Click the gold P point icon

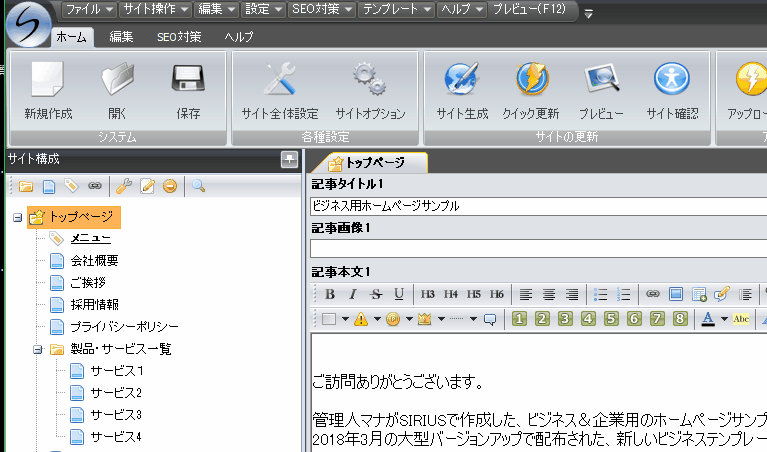[x=393, y=319]
